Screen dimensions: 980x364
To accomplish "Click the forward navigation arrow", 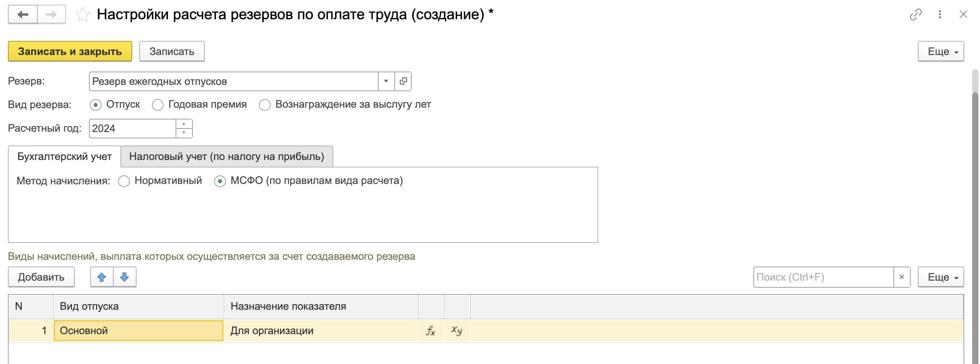I will [x=51, y=15].
